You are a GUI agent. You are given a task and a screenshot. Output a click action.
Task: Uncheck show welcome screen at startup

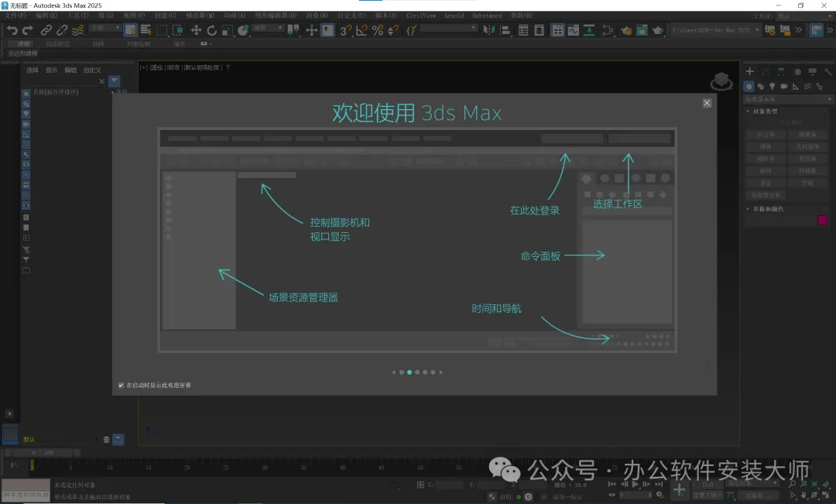pos(121,385)
